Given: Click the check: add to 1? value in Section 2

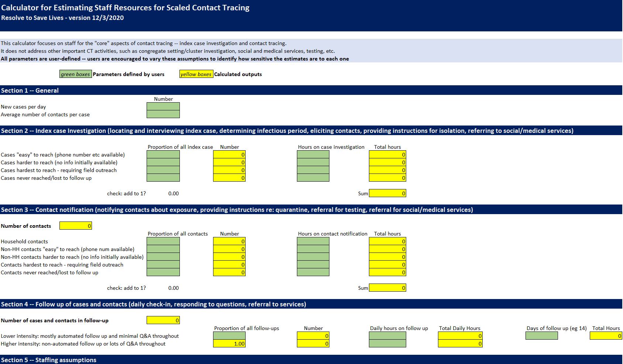Looking at the screenshot, I should pos(173,193).
